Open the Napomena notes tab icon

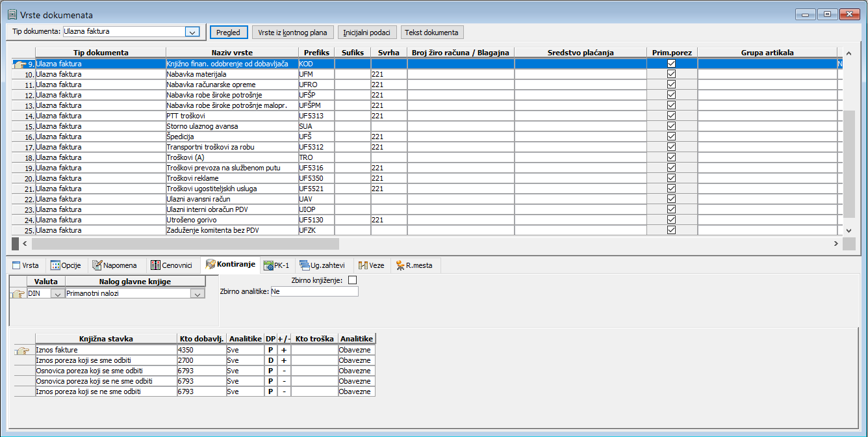point(97,265)
